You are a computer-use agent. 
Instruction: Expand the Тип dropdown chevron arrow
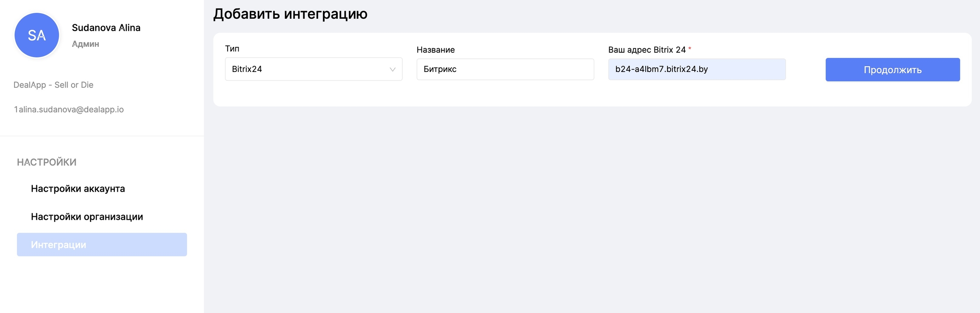tap(392, 69)
